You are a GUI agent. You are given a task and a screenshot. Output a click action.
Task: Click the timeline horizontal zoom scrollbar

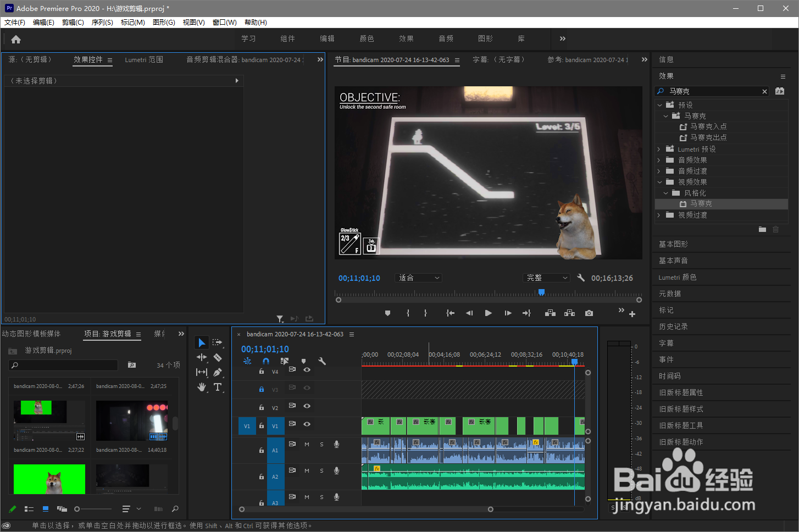pos(366,509)
